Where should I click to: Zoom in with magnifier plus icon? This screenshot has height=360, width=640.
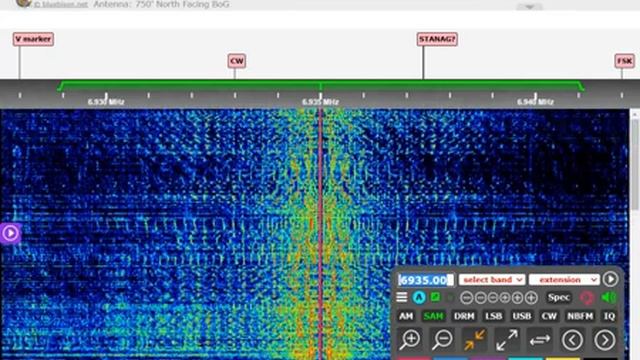pyautogui.click(x=410, y=340)
